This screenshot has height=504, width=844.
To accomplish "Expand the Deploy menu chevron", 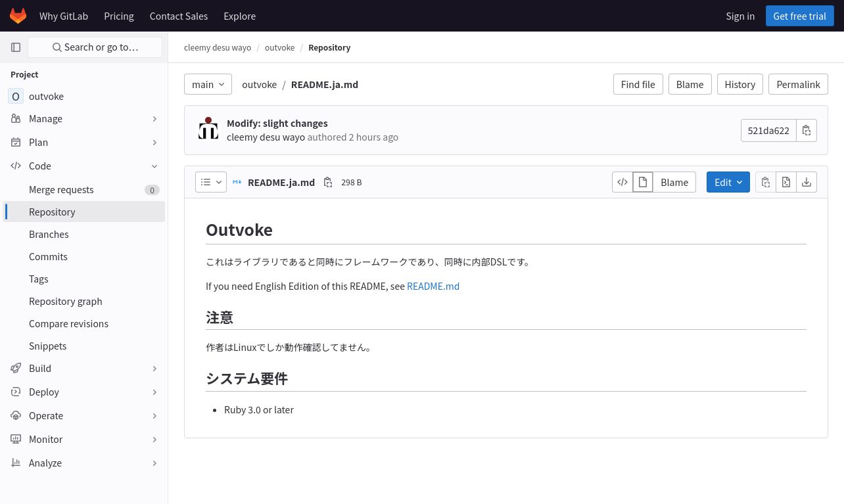I will (x=154, y=392).
